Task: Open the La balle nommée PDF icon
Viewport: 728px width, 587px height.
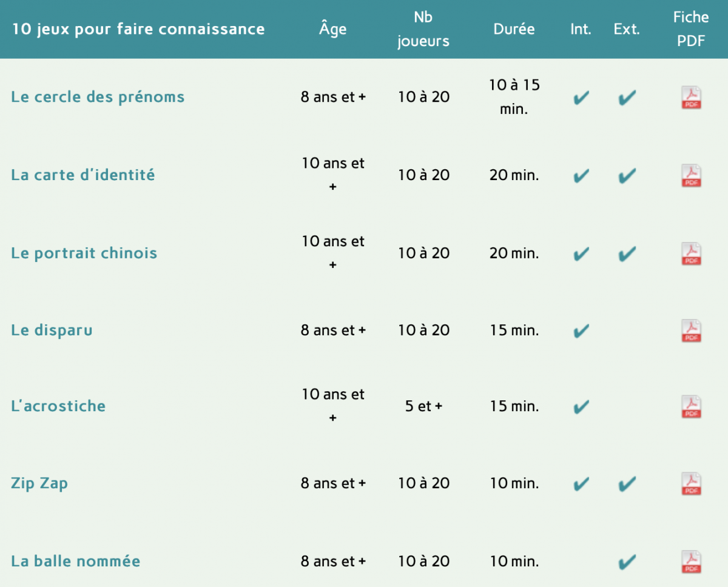Action: tap(692, 562)
